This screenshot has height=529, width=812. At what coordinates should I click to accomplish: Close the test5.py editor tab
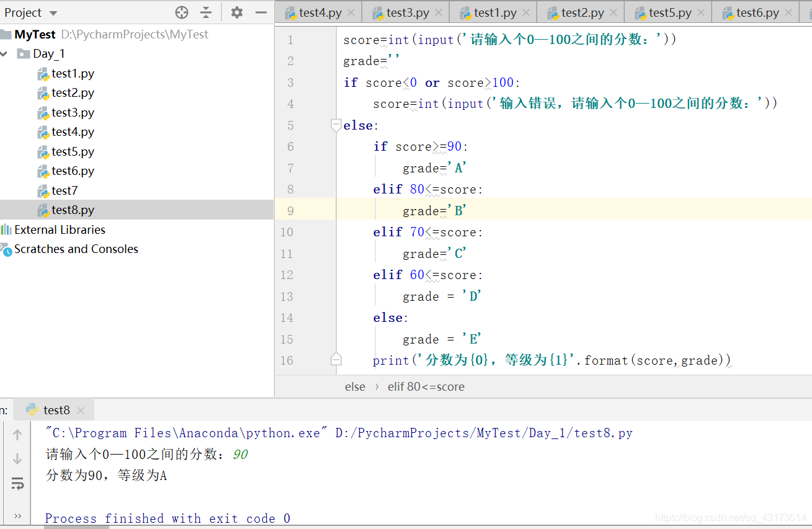(x=701, y=13)
